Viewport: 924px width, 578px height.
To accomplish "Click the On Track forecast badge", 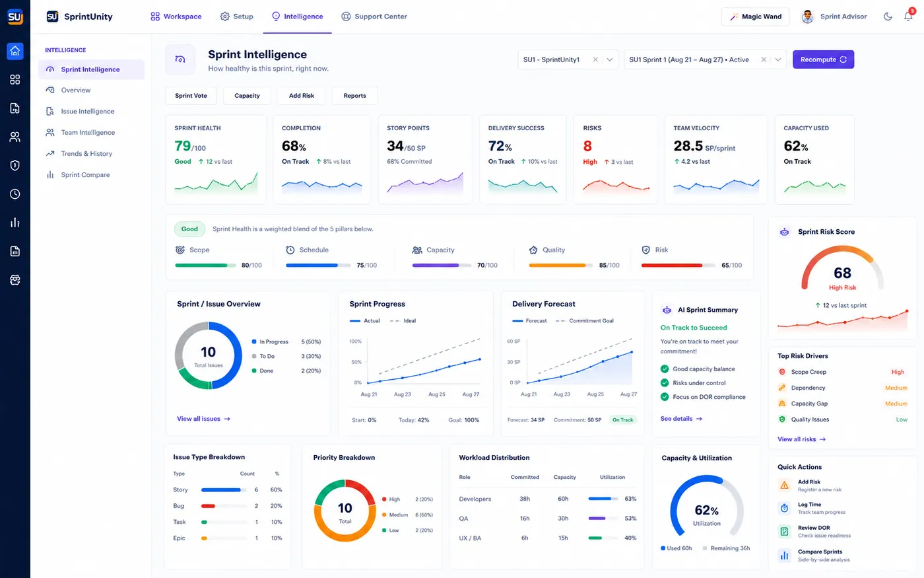I will [622, 420].
